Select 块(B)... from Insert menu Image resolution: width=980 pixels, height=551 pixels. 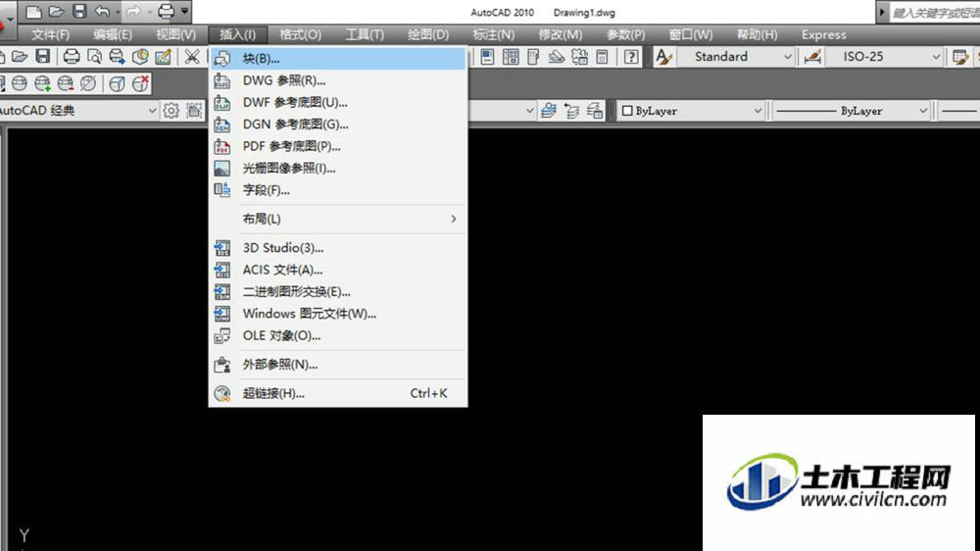tap(338, 59)
